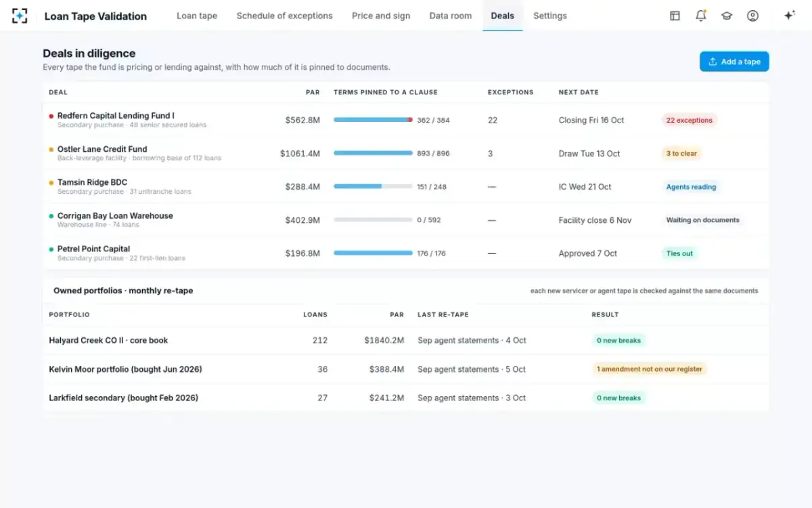Open the Data room tab

(451, 16)
